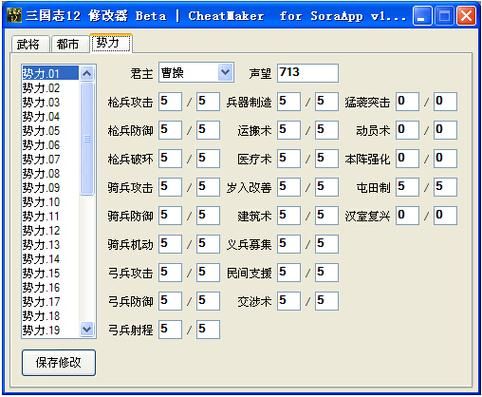
Task: Minimize the 三国志12 修改器 window
Action: 422,15
